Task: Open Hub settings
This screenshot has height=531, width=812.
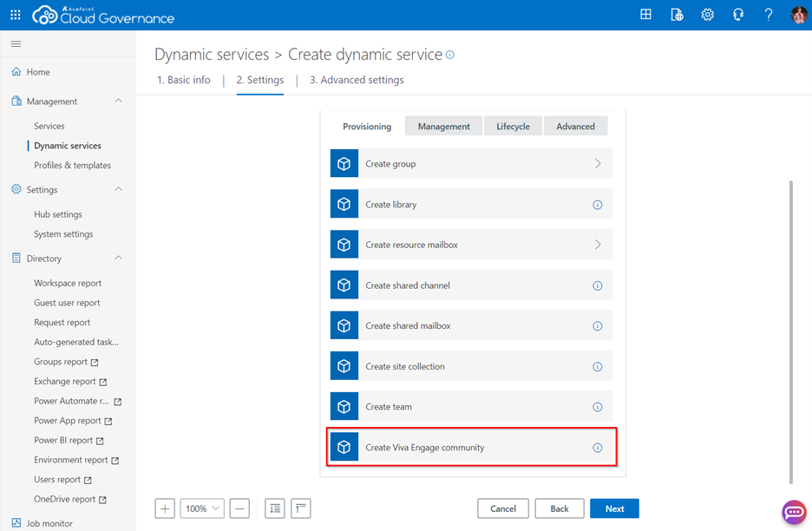Action: coord(58,214)
